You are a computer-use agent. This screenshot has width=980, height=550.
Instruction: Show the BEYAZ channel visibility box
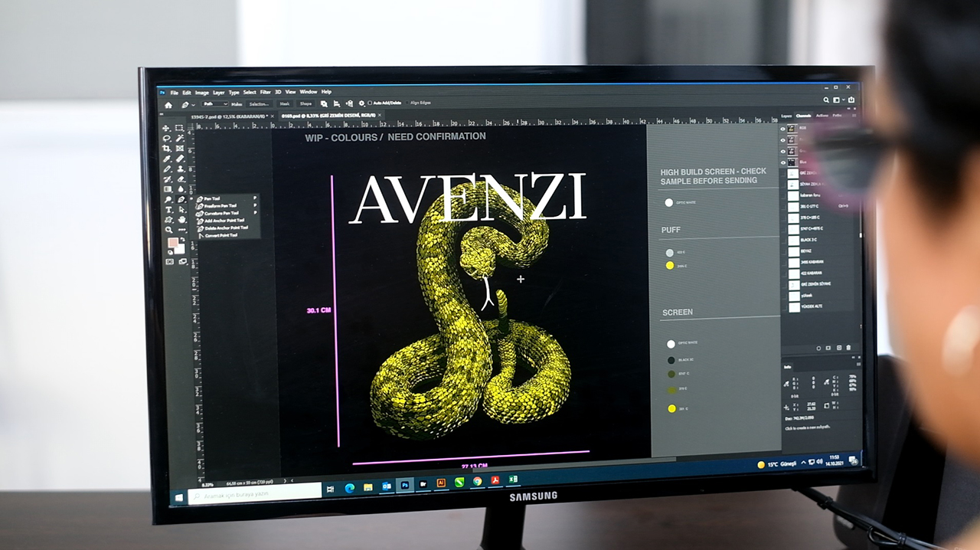click(783, 250)
